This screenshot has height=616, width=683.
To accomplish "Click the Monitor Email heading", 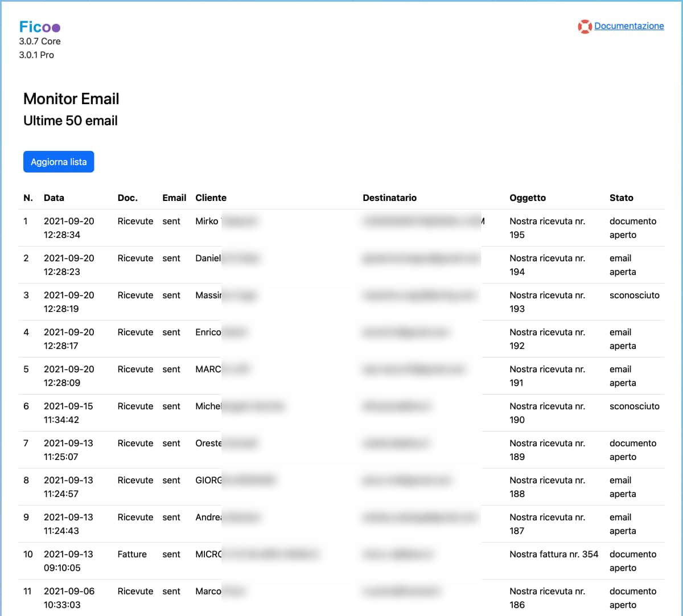I will [x=71, y=99].
